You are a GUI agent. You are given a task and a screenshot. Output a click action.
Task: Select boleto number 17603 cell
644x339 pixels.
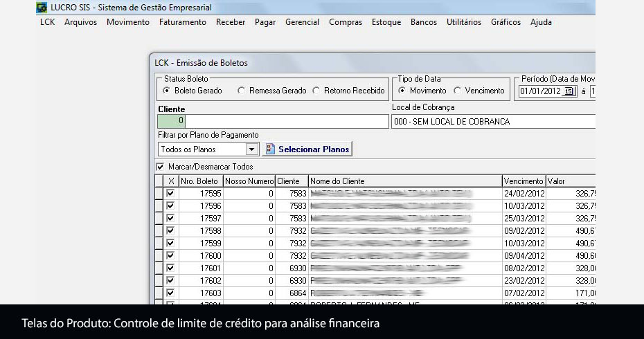tap(201, 293)
